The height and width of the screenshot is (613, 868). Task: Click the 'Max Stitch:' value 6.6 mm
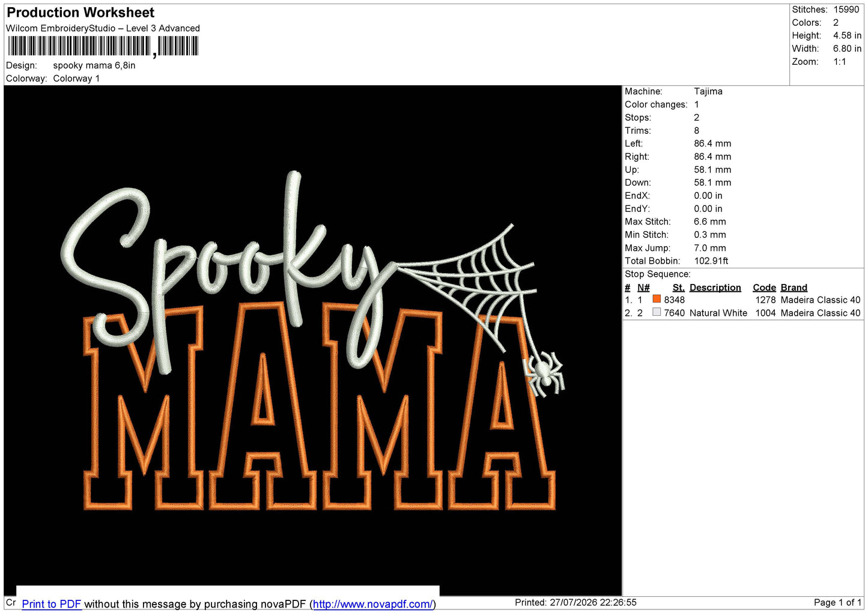(710, 222)
